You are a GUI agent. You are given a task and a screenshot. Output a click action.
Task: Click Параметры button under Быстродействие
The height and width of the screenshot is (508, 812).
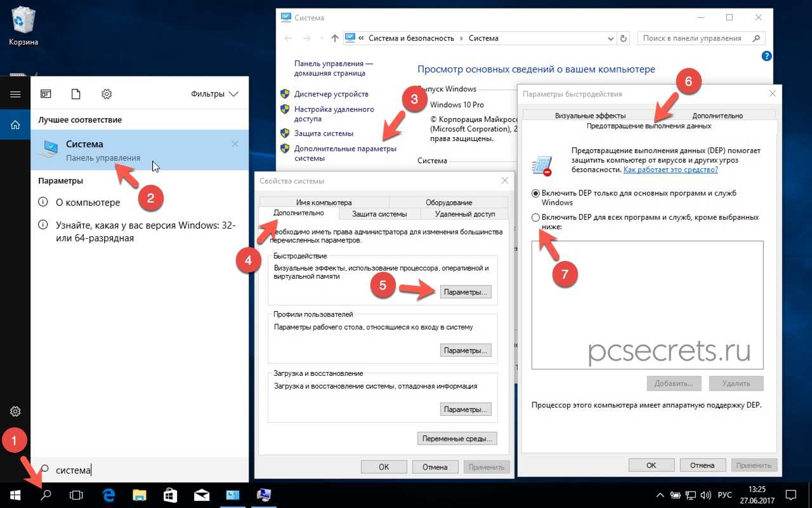(x=465, y=292)
